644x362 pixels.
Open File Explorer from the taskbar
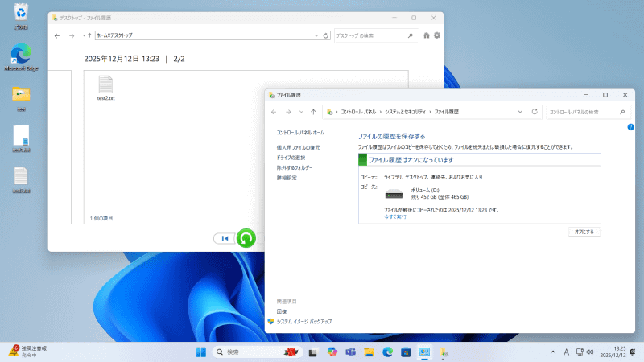pos(369,352)
